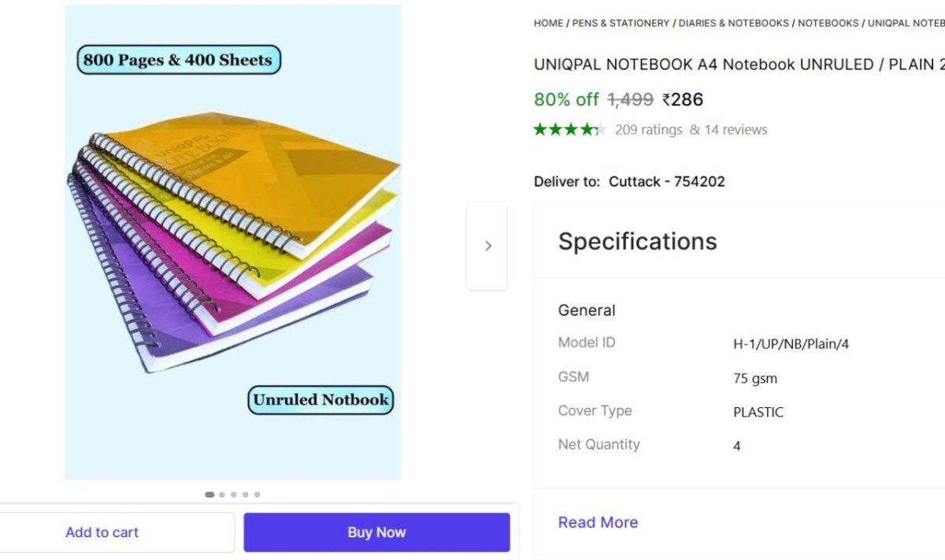Click the last carousel dot indicator
This screenshot has height=560, width=945.
pos(257,495)
